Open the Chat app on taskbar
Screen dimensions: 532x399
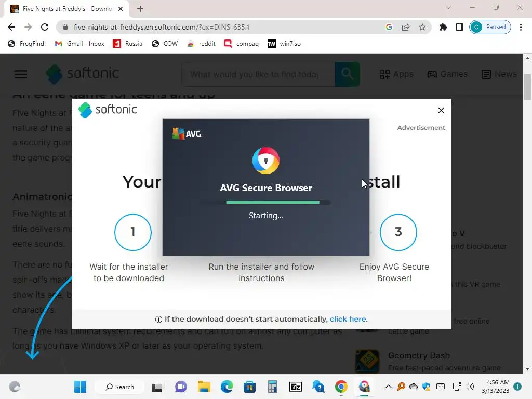[181, 387]
